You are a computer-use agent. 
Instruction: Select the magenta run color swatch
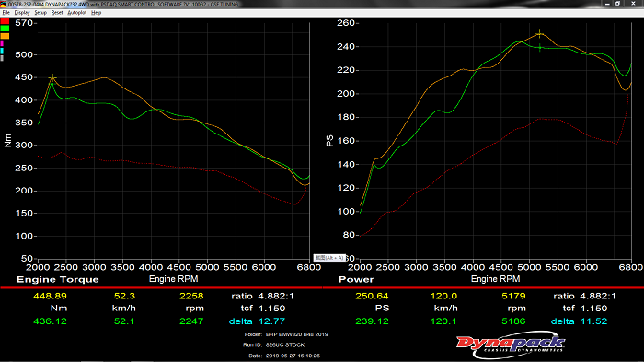point(2,43)
